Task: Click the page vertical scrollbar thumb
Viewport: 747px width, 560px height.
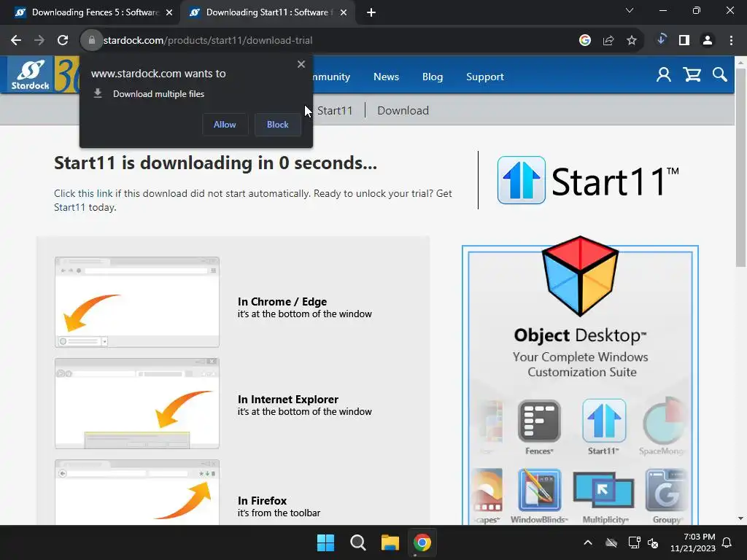Action: tap(740, 167)
